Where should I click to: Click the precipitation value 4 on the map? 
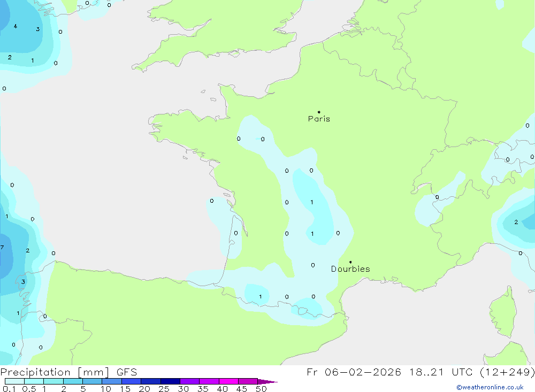pyautogui.click(x=16, y=26)
